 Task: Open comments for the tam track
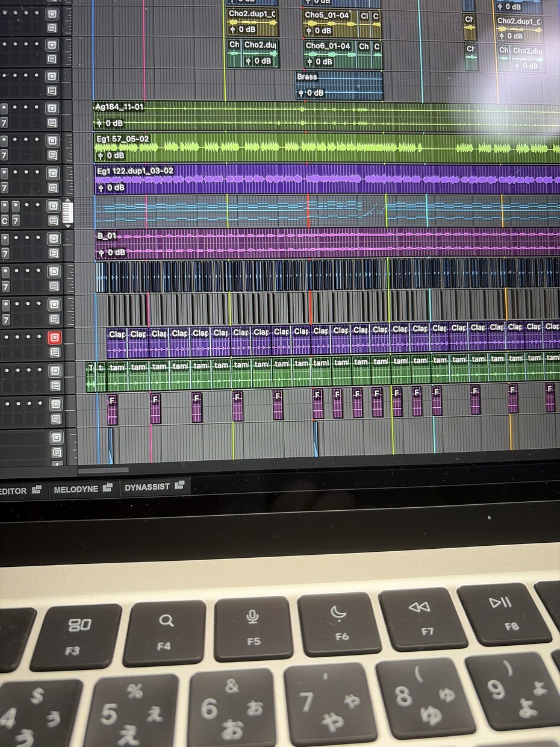point(55,386)
